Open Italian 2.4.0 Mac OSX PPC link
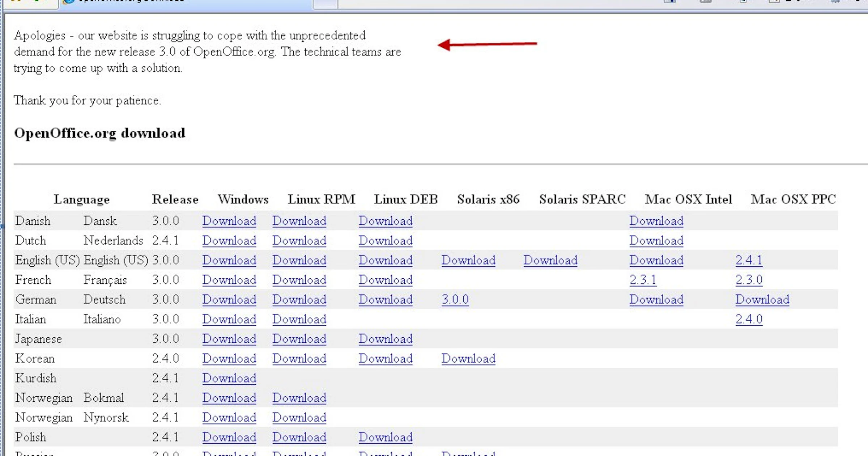 [x=749, y=319]
